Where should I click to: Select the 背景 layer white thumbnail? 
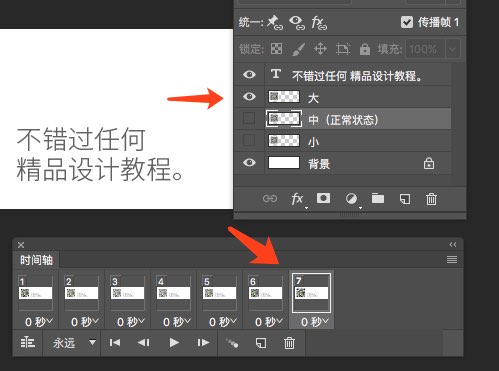[284, 163]
